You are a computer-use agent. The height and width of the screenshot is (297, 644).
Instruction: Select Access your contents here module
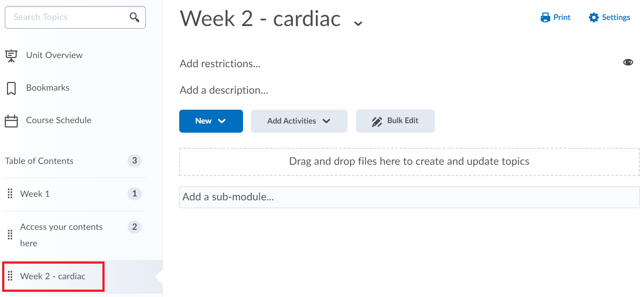pyautogui.click(x=61, y=235)
